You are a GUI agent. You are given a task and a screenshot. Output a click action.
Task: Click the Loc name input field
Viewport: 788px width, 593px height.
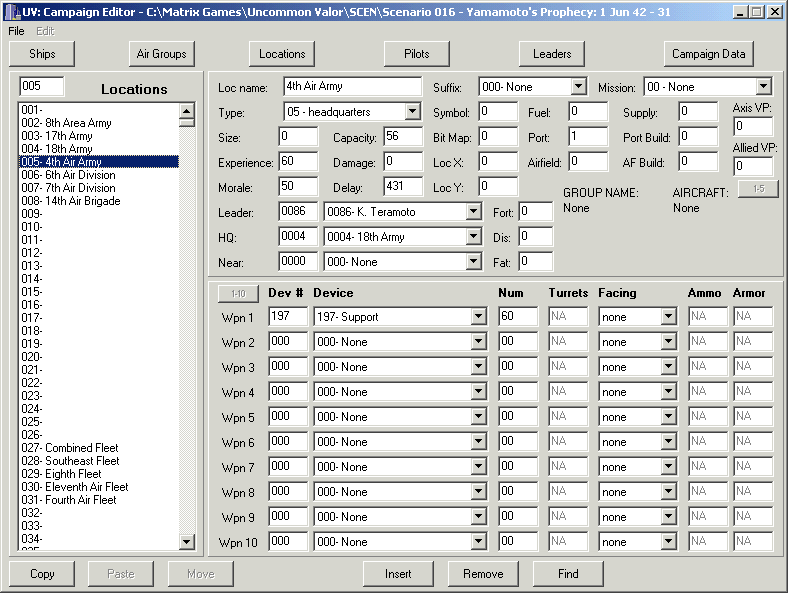(x=353, y=86)
